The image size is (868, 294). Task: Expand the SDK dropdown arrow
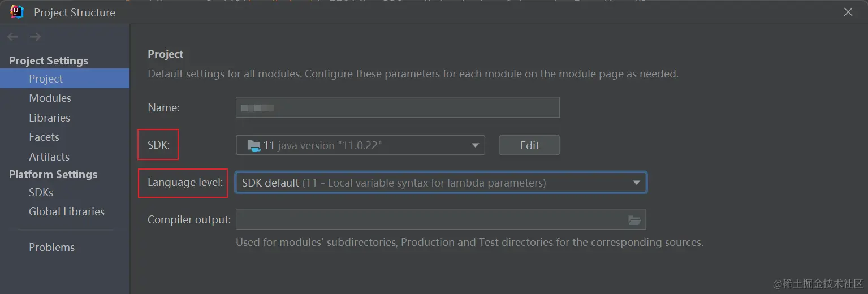(475, 146)
